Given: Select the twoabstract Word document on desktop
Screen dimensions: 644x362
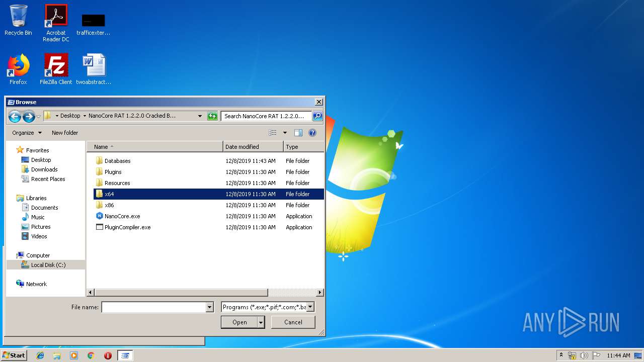Looking at the screenshot, I should point(94,69).
